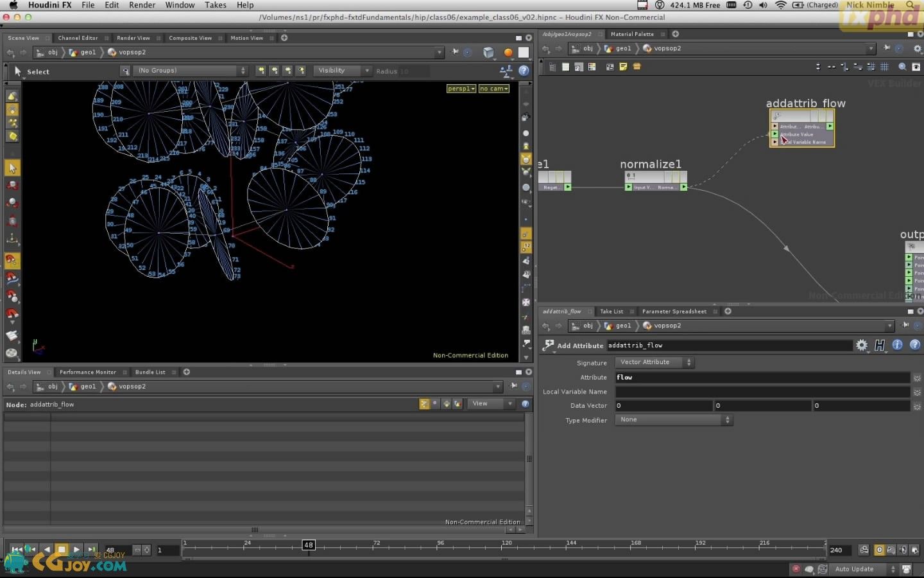Viewport: 924px width, 578px height.
Task: Toggle the link icon in Scene View path bar
Action: coord(468,53)
